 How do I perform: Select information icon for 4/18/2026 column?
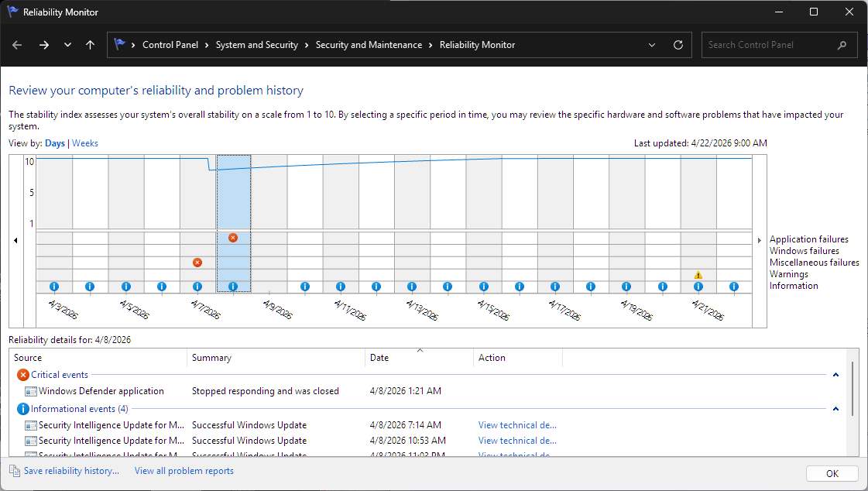(x=591, y=287)
